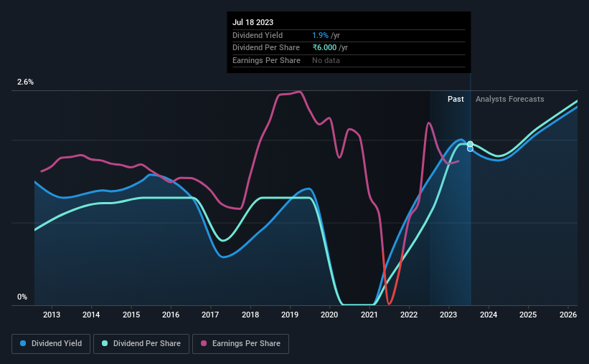Click the 2020 x-axis label
Viewport: 589px width, 364px height.
pos(329,315)
